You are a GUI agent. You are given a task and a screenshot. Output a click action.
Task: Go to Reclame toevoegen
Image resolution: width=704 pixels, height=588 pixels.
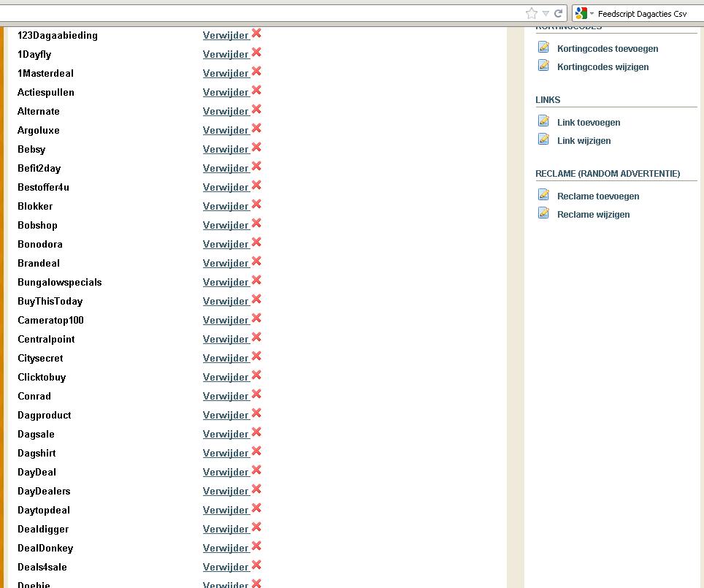[598, 196]
